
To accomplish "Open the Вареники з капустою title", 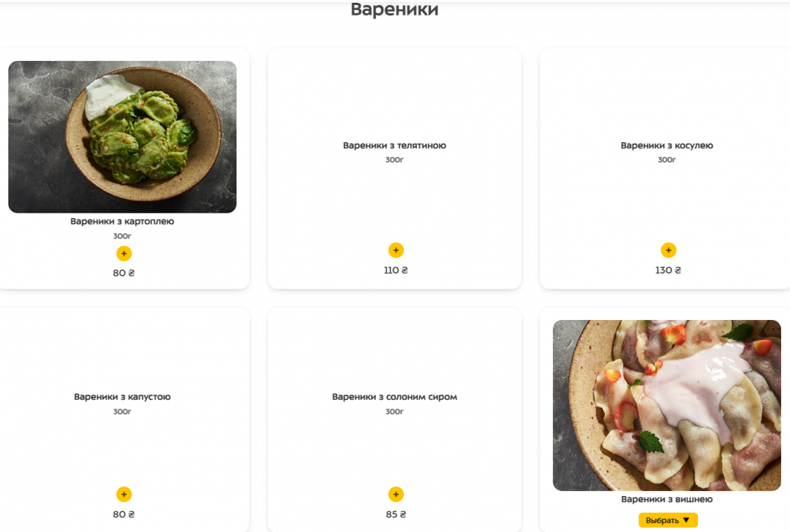I will coord(123,397).
